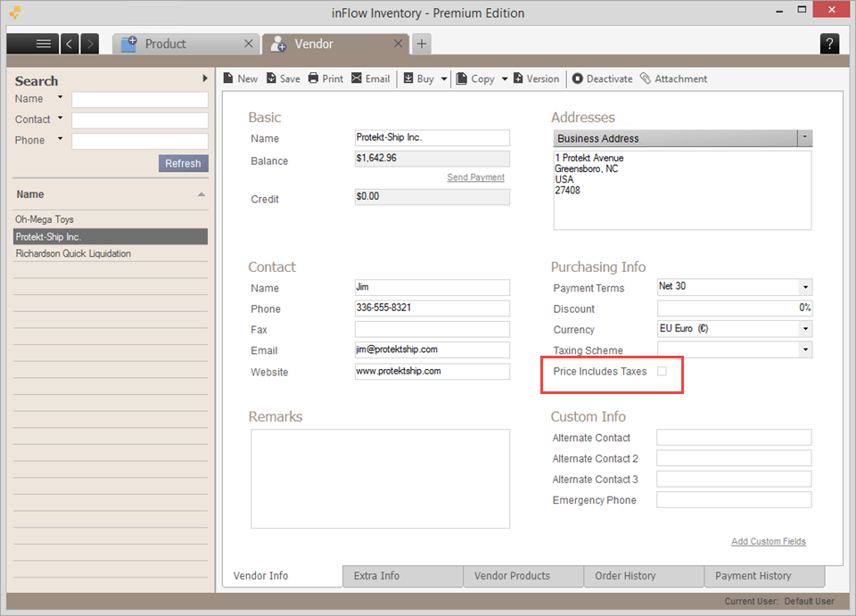The width and height of the screenshot is (856, 616).
Task: Click the search Name input field
Action: pyautogui.click(x=140, y=100)
